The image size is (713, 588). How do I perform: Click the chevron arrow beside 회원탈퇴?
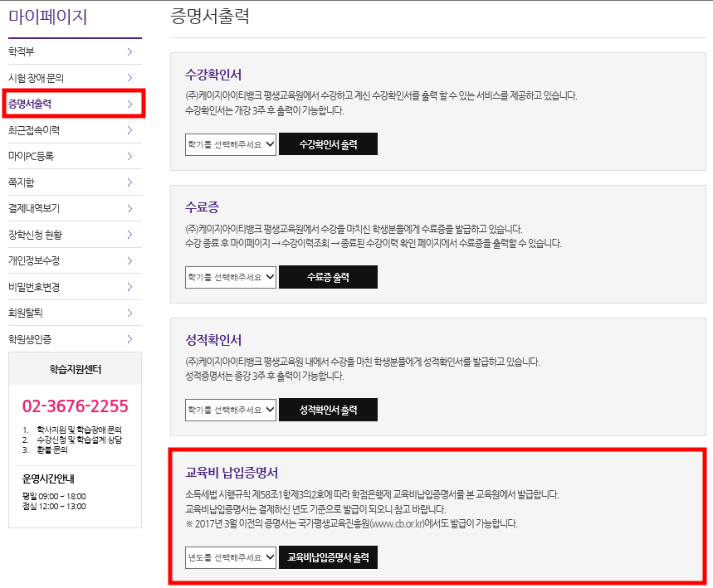[x=129, y=313]
